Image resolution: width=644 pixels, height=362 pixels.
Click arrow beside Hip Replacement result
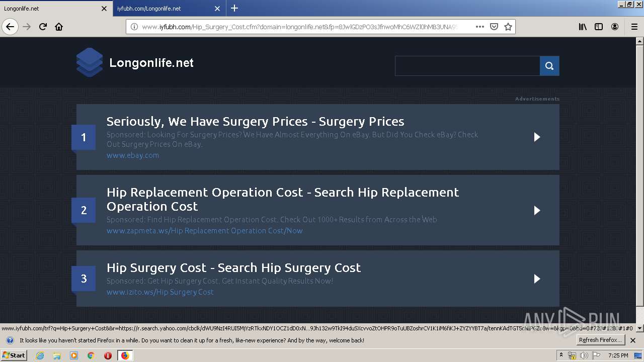pos(537,210)
